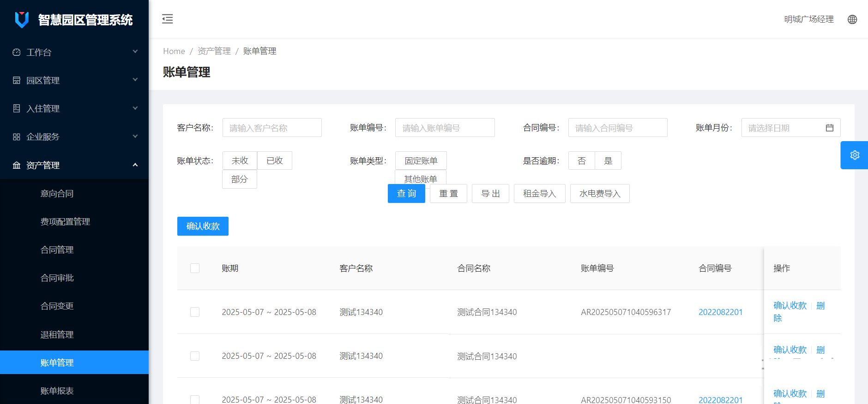Toggle the select-all checkbox in table header

[195, 268]
